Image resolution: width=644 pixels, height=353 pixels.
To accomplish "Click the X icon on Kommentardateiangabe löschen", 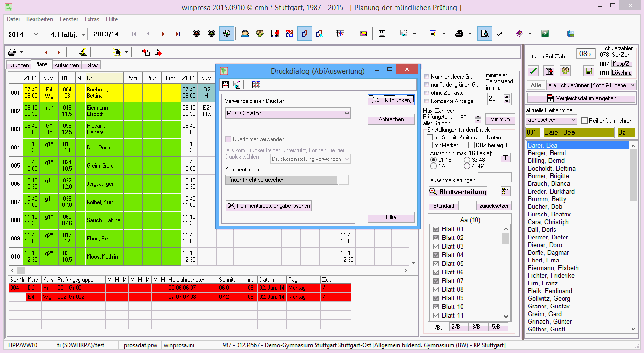I will click(231, 206).
